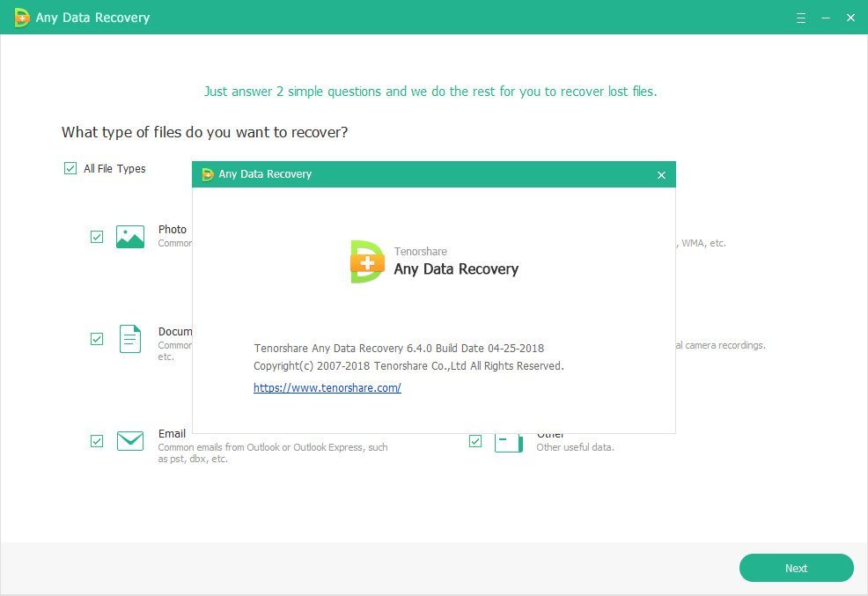Uncheck the Other useful data checkbox
Viewport: 868px width, 596px height.
pos(475,441)
